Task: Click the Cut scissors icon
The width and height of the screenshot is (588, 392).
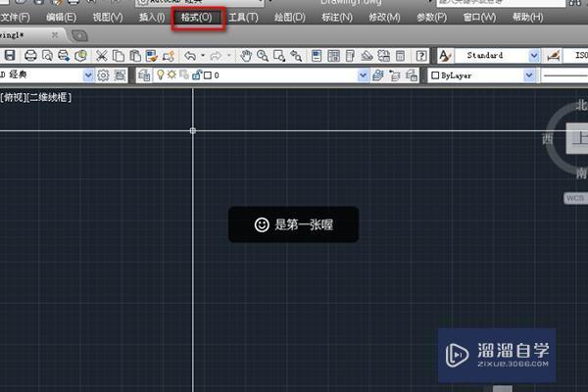Action: (x=101, y=56)
